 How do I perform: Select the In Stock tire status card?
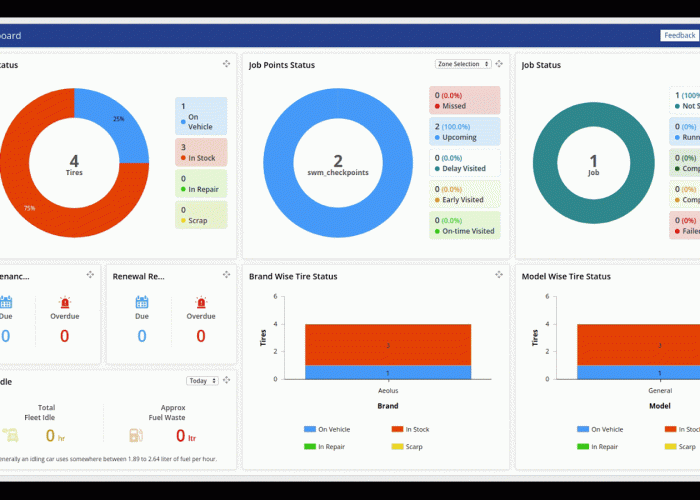click(201, 151)
